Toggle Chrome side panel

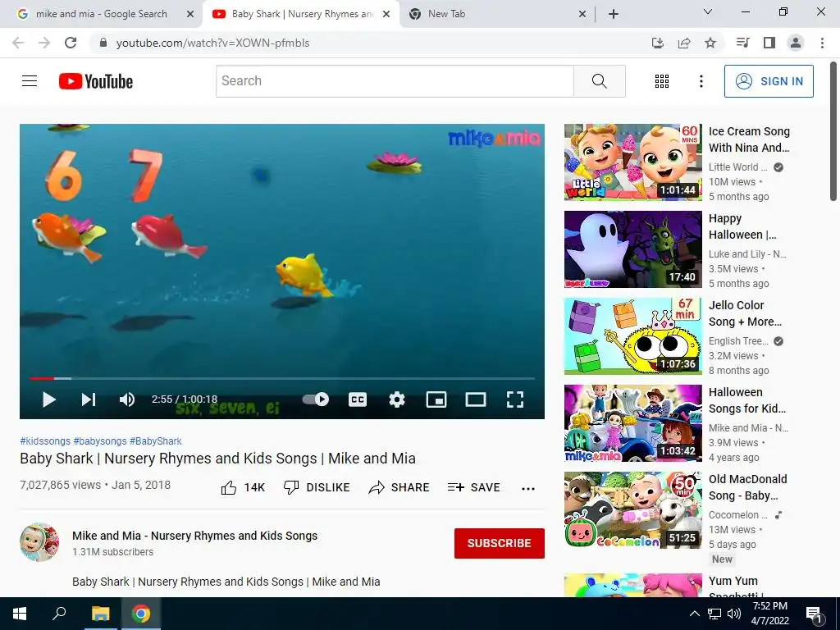[769, 43]
